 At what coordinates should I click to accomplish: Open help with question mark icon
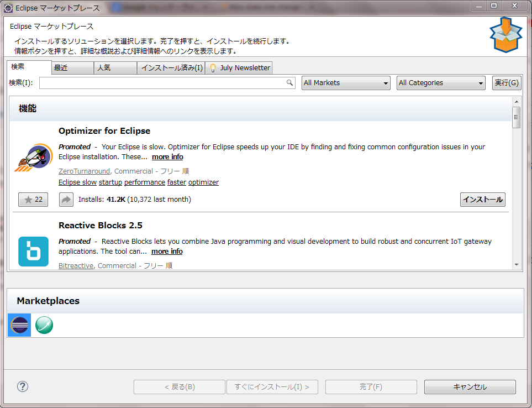coord(23,386)
